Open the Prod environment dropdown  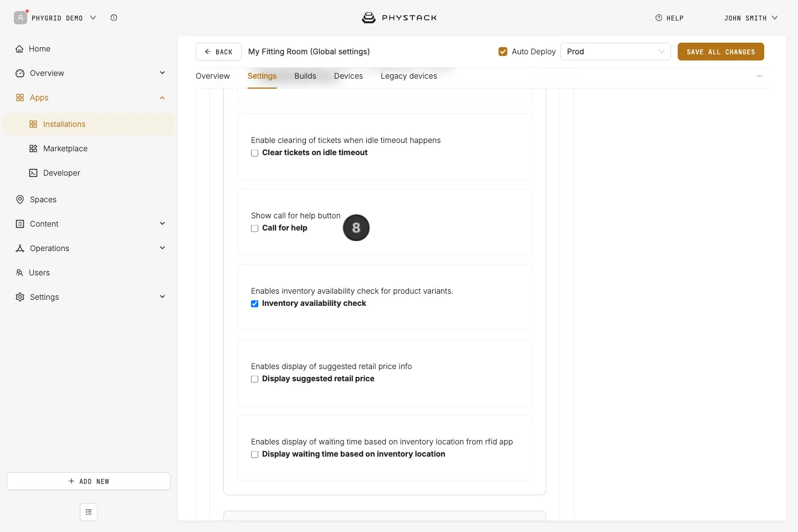coord(616,52)
